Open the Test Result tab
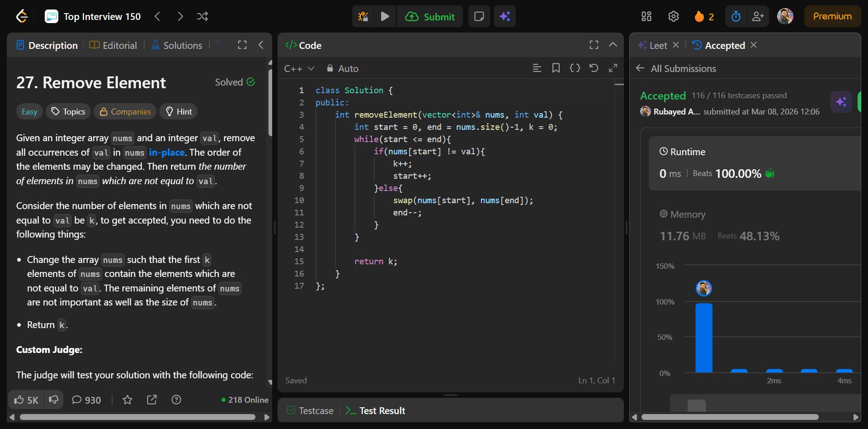The image size is (868, 429). [376, 411]
